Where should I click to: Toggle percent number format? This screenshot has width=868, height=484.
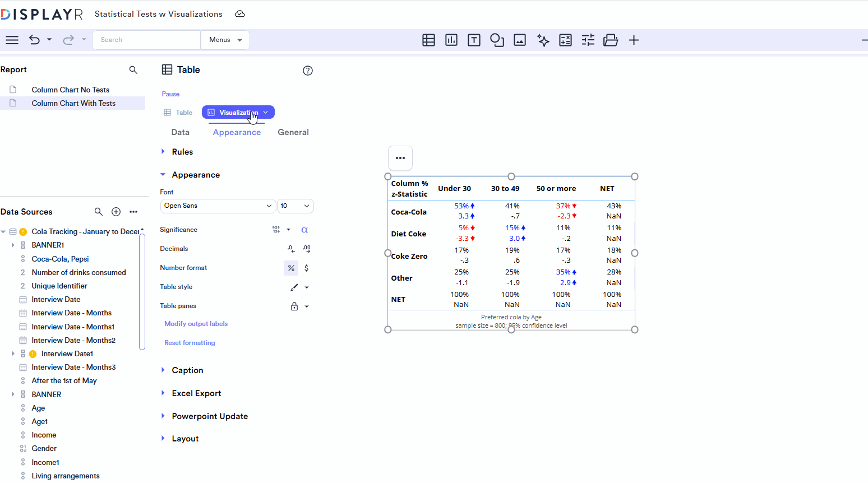pyautogui.click(x=291, y=268)
